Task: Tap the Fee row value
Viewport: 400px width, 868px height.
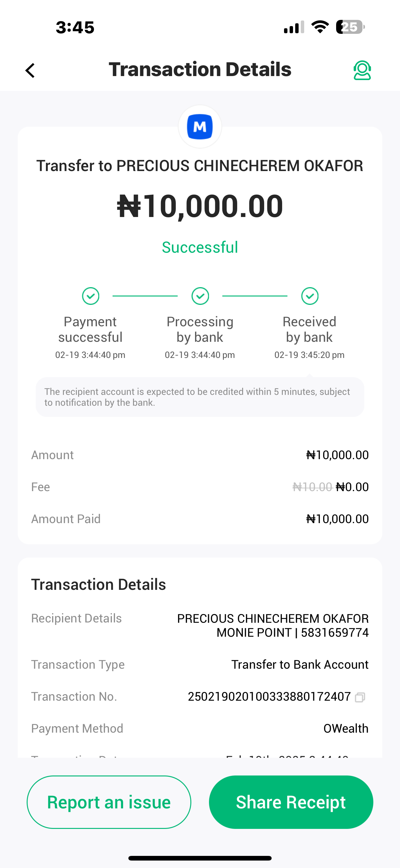Action: 331,487
